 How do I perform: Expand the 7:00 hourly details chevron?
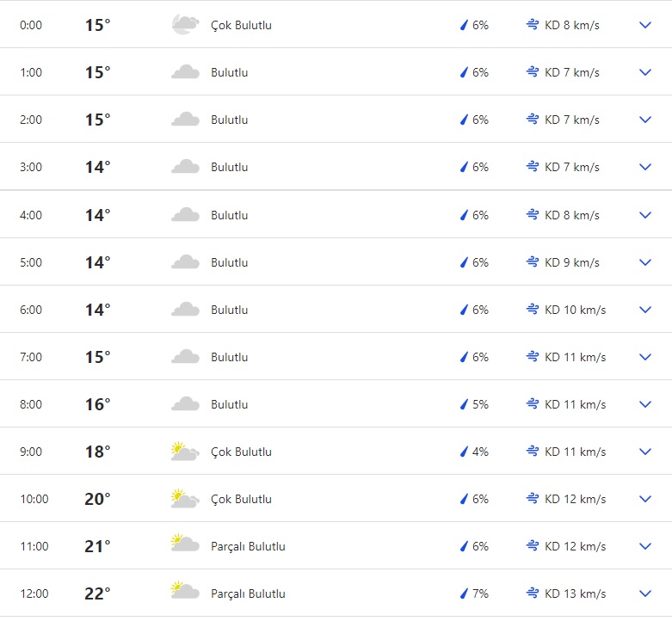click(x=645, y=357)
